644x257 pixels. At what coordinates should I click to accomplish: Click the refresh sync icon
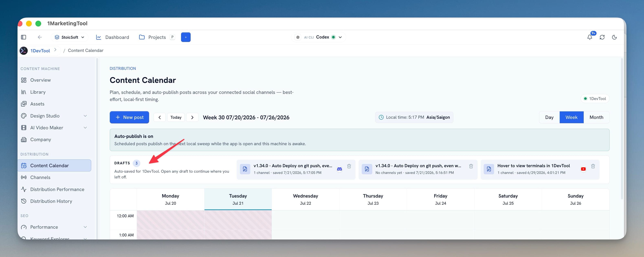point(602,37)
